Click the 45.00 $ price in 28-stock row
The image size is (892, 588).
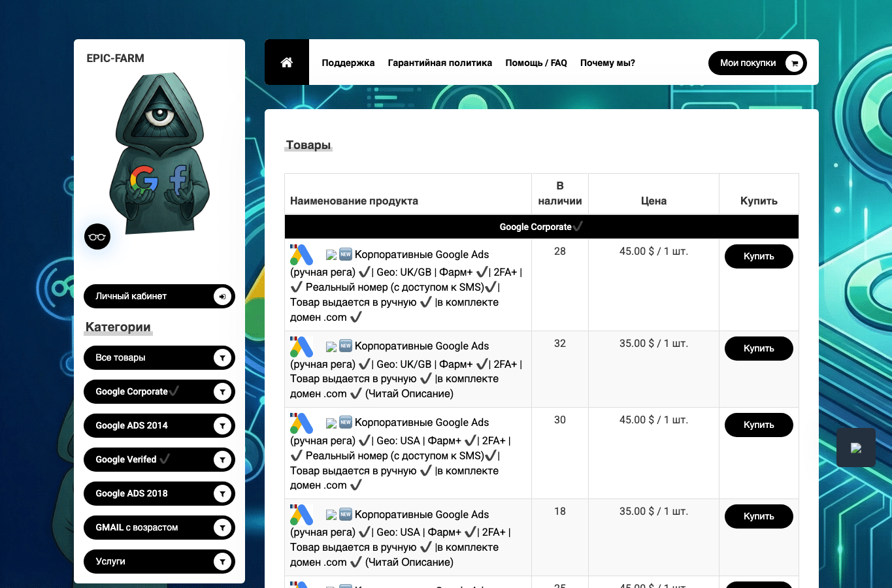click(653, 252)
